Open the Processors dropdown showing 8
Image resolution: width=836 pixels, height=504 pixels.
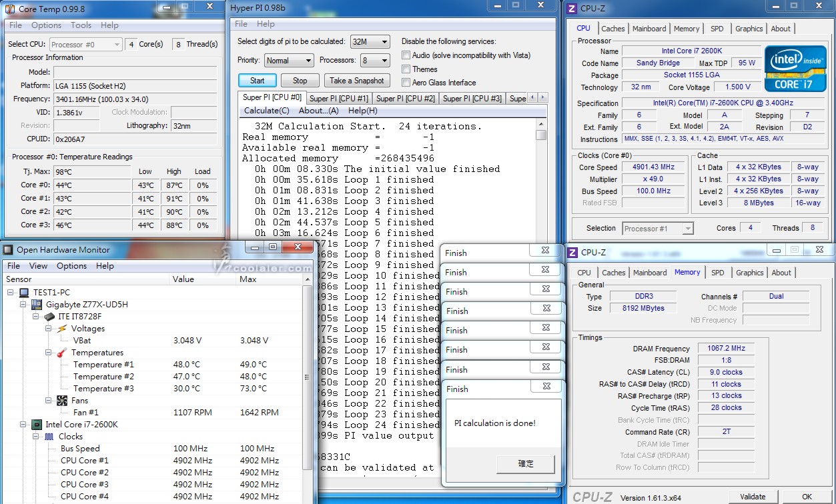click(x=374, y=60)
